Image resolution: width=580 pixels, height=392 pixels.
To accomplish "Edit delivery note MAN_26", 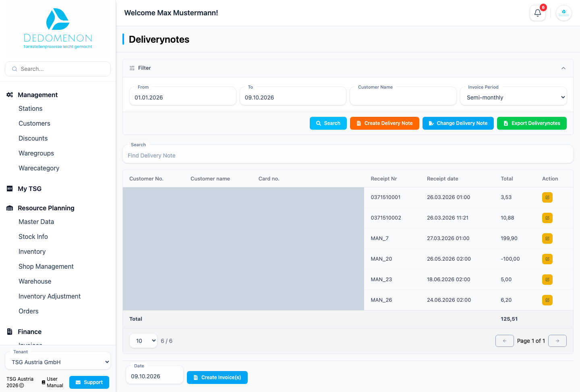I will tap(547, 300).
